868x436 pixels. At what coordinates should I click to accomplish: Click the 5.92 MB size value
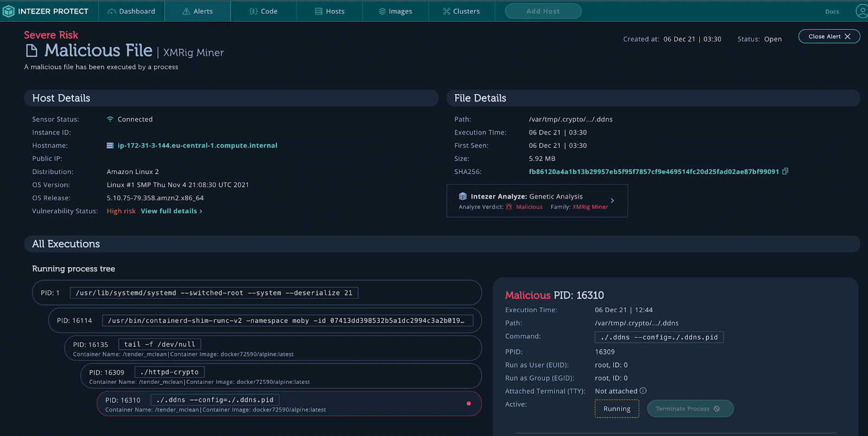pyautogui.click(x=542, y=159)
